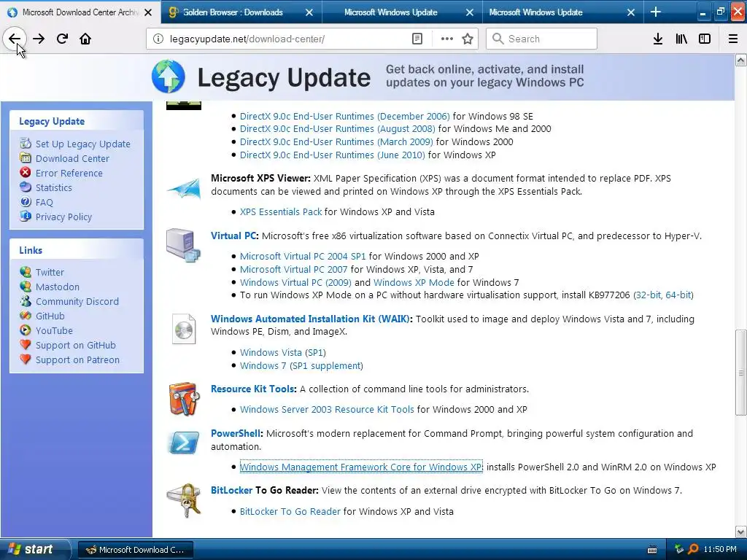Image resolution: width=747 pixels, height=560 pixels.
Task: Click the Virtual PC computer icon
Action: (183, 245)
